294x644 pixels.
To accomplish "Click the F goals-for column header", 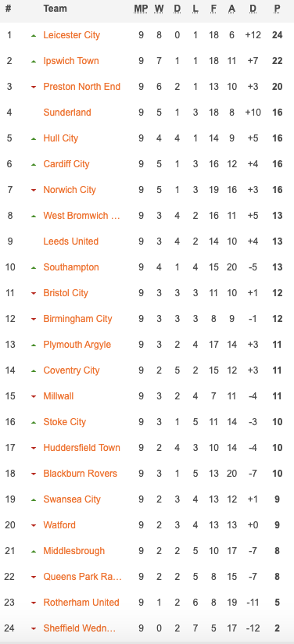I will [213, 9].
